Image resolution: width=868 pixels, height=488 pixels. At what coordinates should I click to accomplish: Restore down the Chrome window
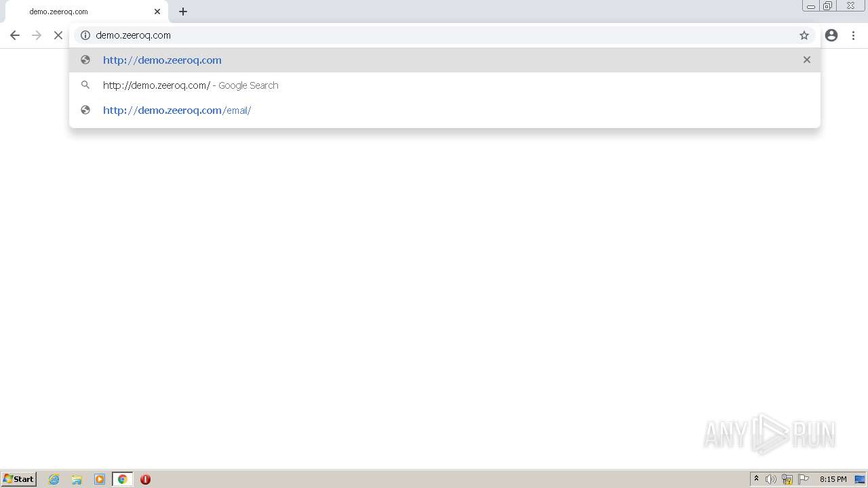828,6
